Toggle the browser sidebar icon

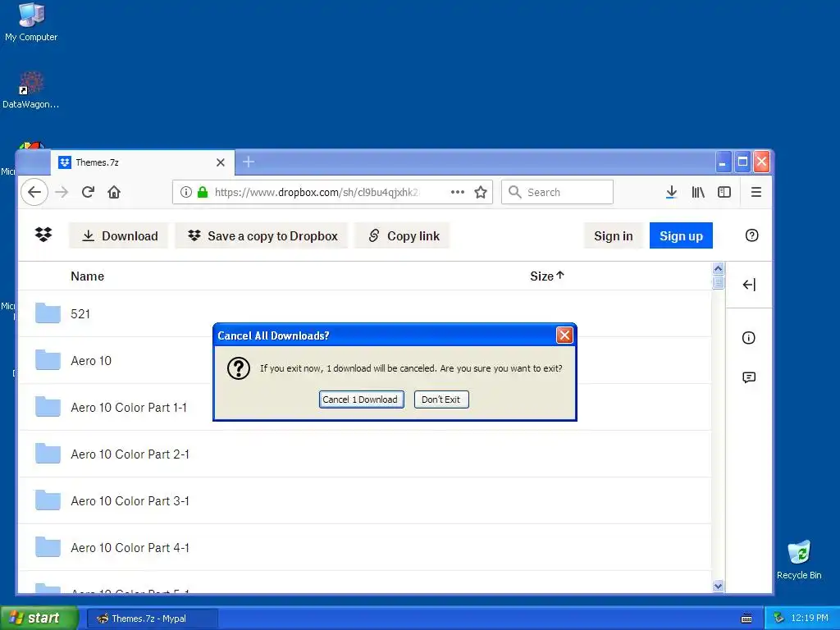(x=724, y=192)
